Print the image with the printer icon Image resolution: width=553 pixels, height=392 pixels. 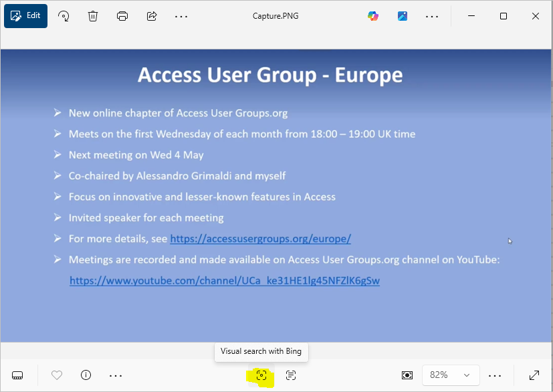pyautogui.click(x=122, y=16)
